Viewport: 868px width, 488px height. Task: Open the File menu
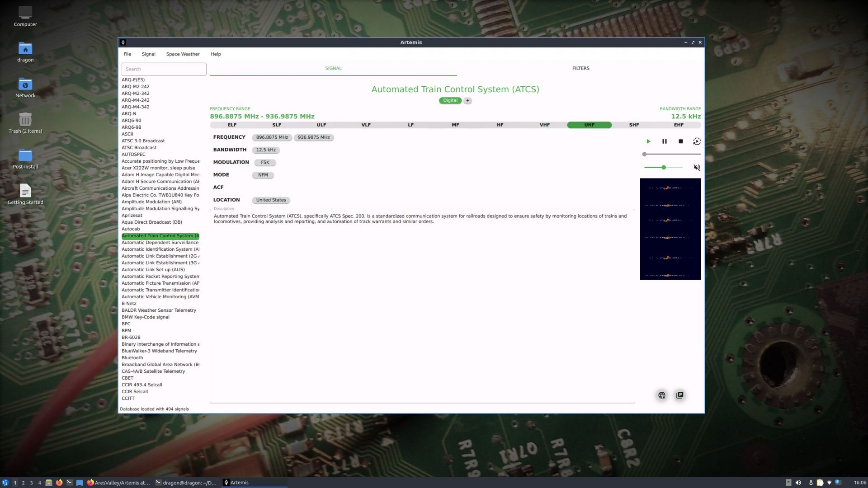pos(127,54)
